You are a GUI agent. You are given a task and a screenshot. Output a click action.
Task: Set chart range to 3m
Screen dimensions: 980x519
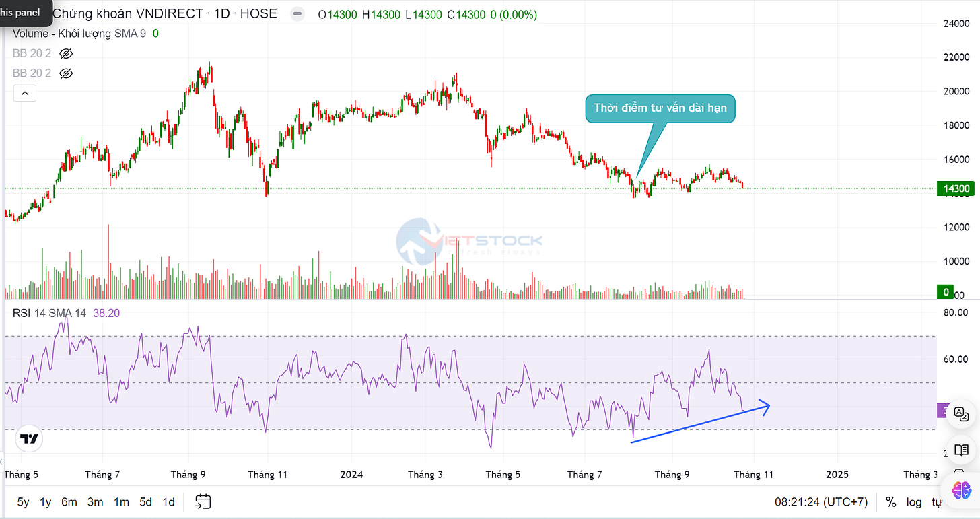(95, 502)
